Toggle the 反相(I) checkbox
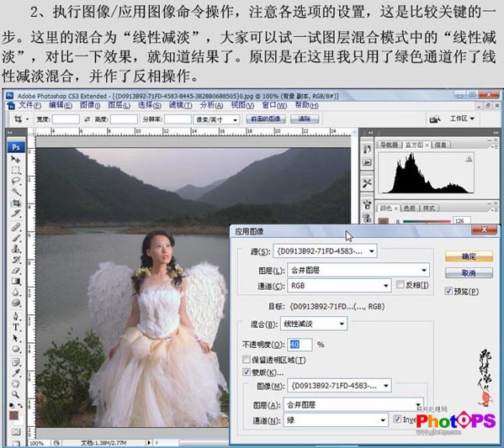The height and width of the screenshot is (448, 504). 401,285
